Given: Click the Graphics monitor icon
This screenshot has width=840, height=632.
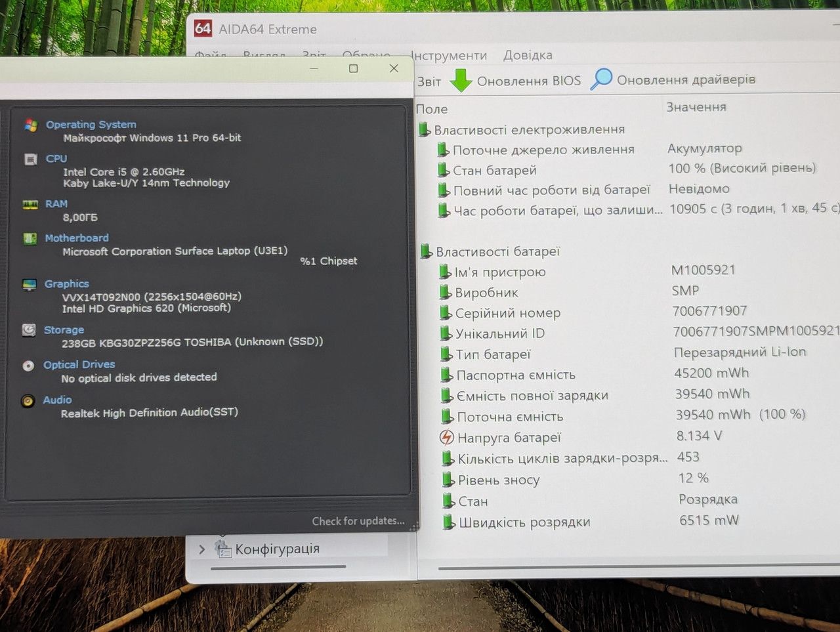Looking at the screenshot, I should [30, 285].
